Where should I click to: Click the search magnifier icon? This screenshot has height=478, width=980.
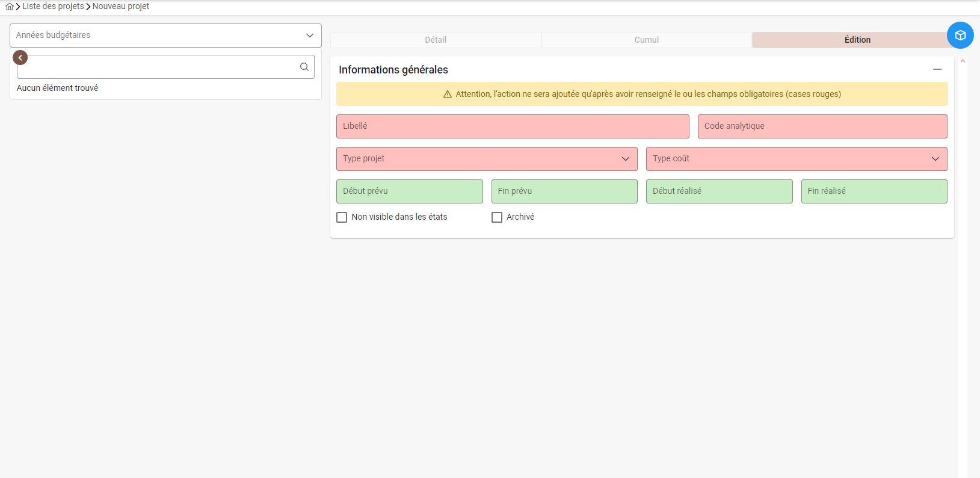coord(304,67)
